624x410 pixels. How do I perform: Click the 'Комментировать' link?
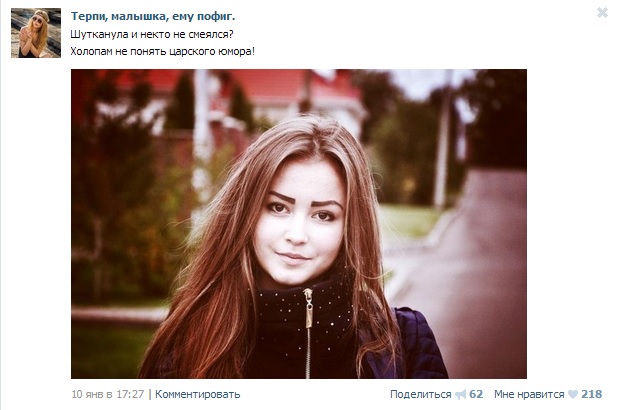tap(197, 394)
